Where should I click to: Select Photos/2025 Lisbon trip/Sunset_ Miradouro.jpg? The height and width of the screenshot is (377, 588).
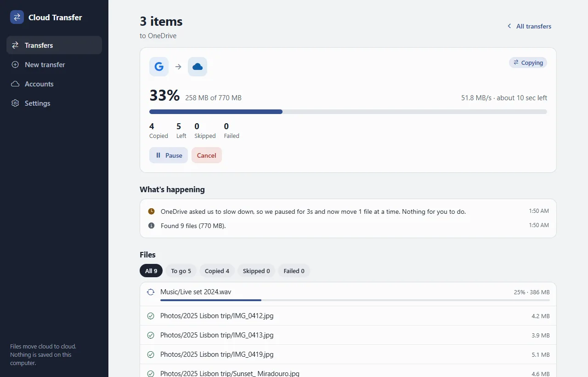pyautogui.click(x=348, y=371)
